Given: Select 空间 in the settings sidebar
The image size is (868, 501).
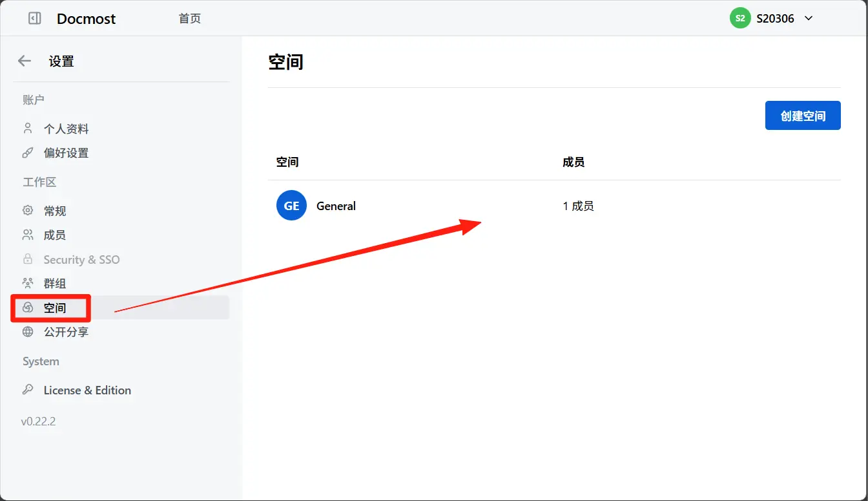Looking at the screenshot, I should point(55,308).
